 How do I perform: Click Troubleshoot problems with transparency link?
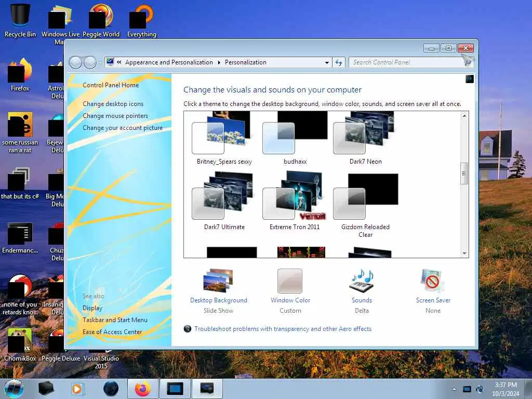click(x=283, y=329)
